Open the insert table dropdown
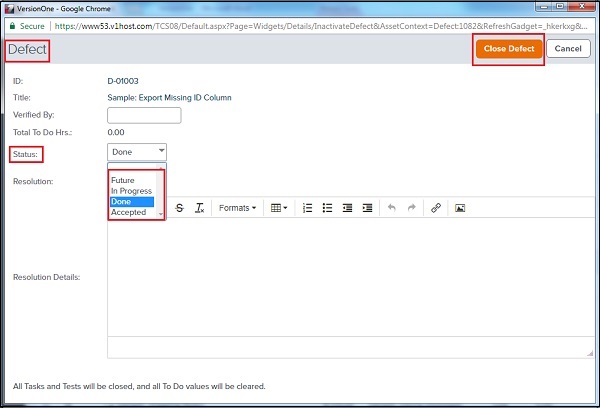 279,208
